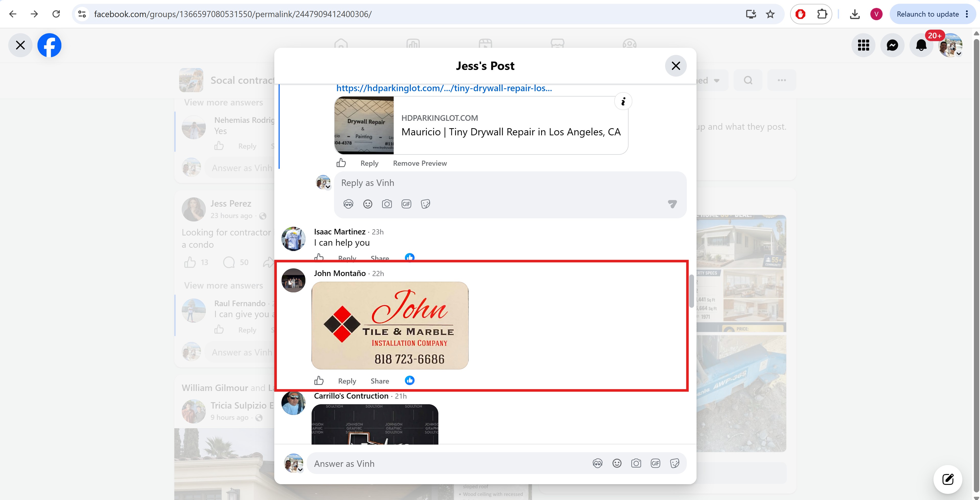Reply to the drywall repair link comment
The height and width of the screenshot is (500, 980).
point(369,163)
